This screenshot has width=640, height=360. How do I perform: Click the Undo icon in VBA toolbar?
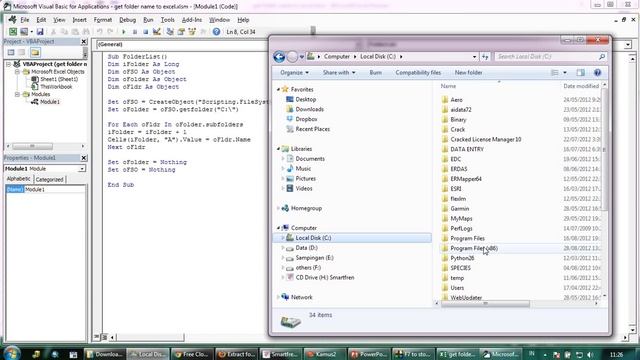pyautogui.click(x=99, y=31)
